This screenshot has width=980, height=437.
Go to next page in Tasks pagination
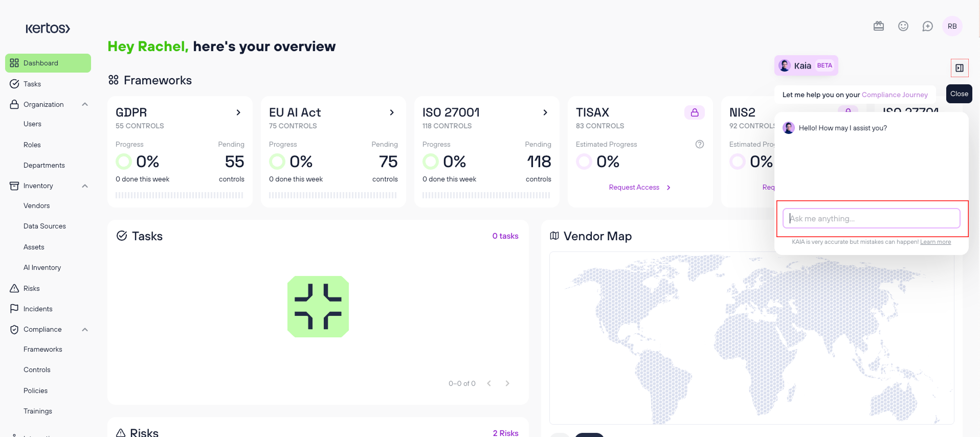[507, 383]
